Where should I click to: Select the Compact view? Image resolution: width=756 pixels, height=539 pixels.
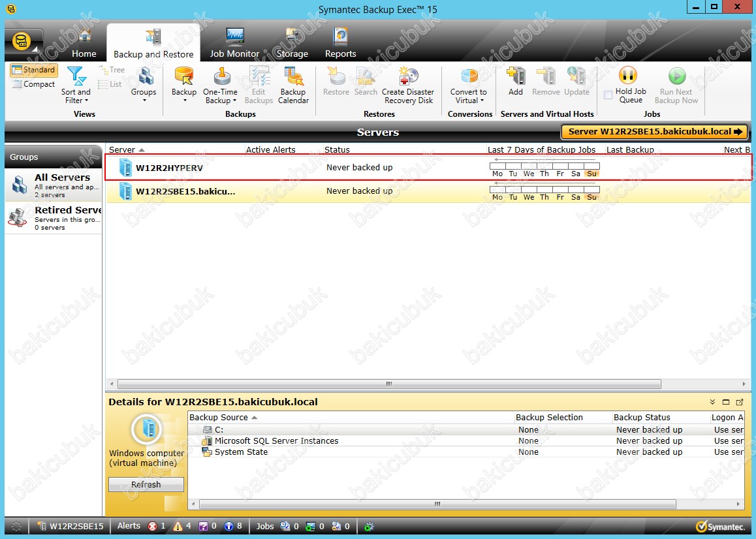34,84
